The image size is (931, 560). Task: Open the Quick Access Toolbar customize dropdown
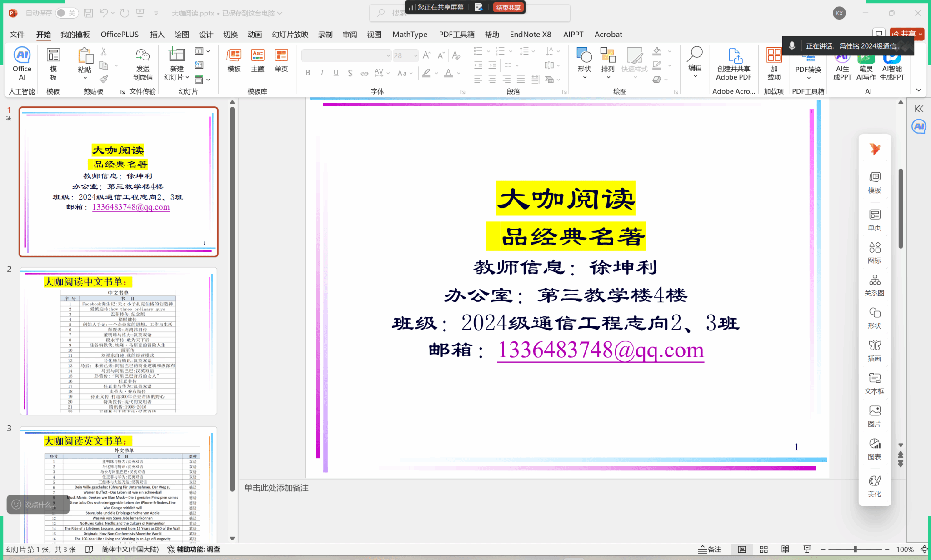(x=156, y=13)
